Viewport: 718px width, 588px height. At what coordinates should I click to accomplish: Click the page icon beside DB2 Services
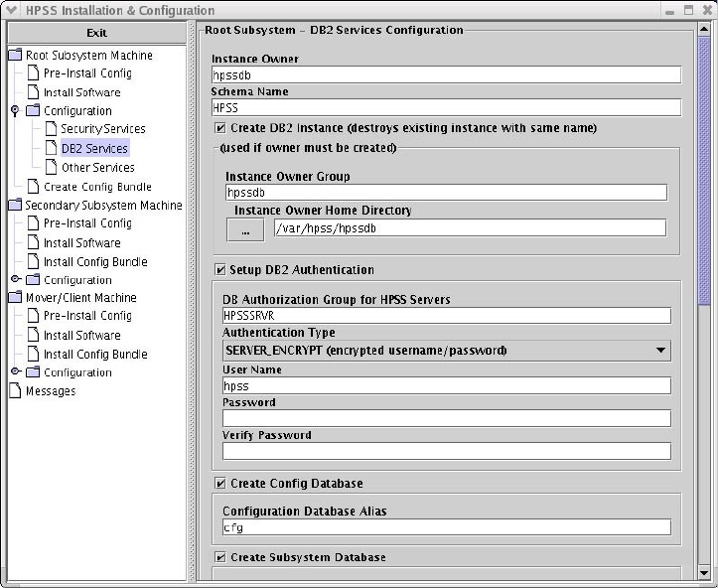click(51, 148)
